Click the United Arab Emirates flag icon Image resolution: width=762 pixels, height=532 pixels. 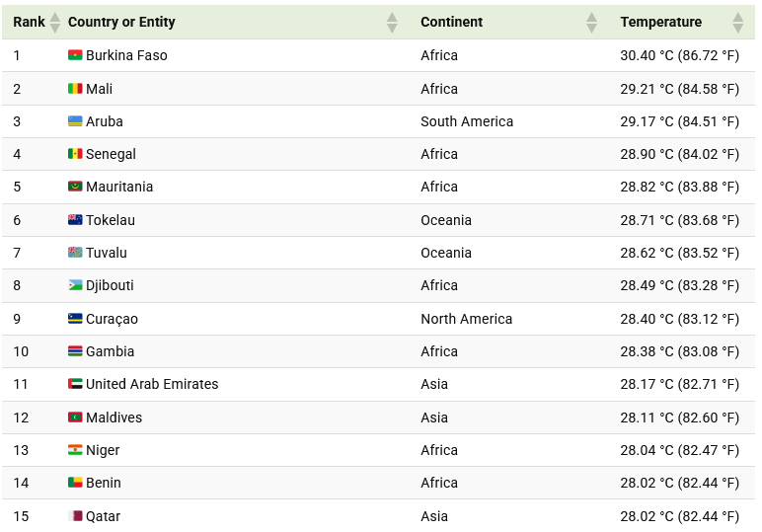pos(75,384)
